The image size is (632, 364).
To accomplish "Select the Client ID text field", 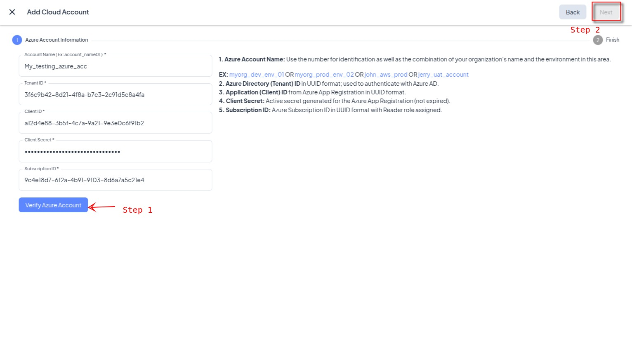I will (115, 123).
